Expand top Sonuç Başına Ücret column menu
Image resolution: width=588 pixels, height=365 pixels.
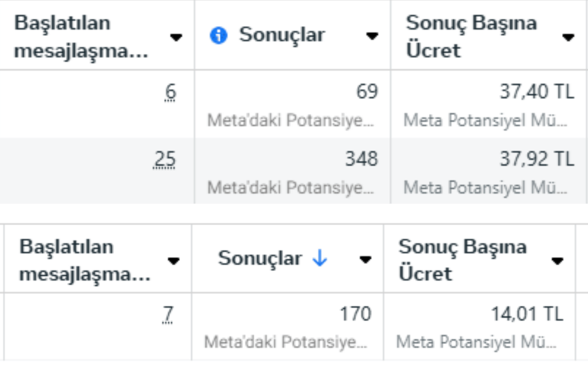click(568, 37)
